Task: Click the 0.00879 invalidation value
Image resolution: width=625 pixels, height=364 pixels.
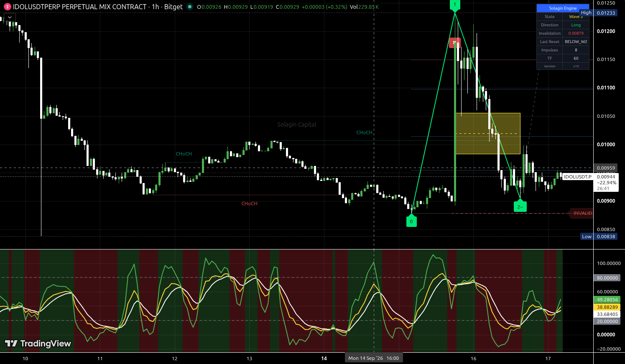Action: click(576, 33)
